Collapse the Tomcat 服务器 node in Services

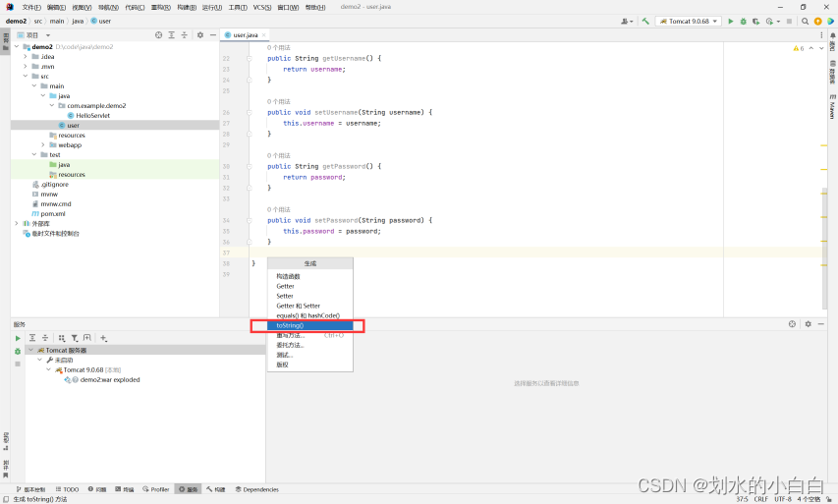tap(30, 350)
